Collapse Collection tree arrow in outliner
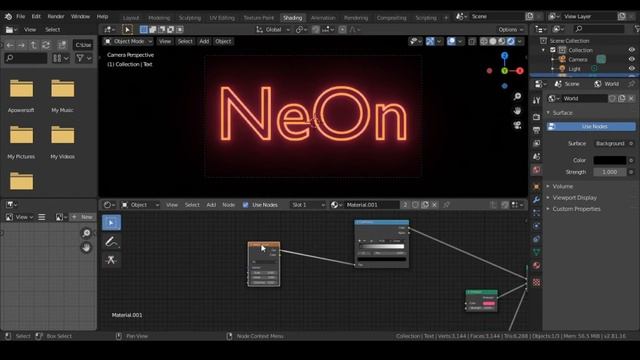 (543, 50)
